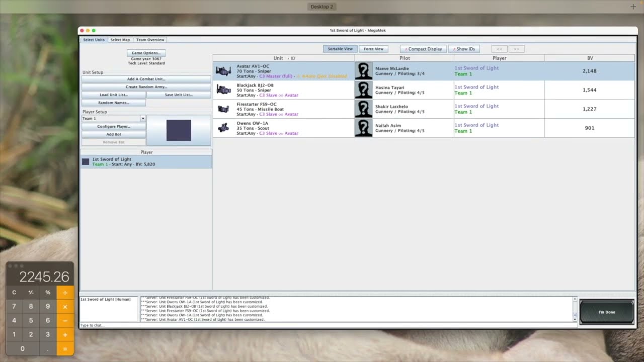The image size is (644, 362).
Task: Select the Blackjack BJ2-OB mech icon
Action: [223, 89]
